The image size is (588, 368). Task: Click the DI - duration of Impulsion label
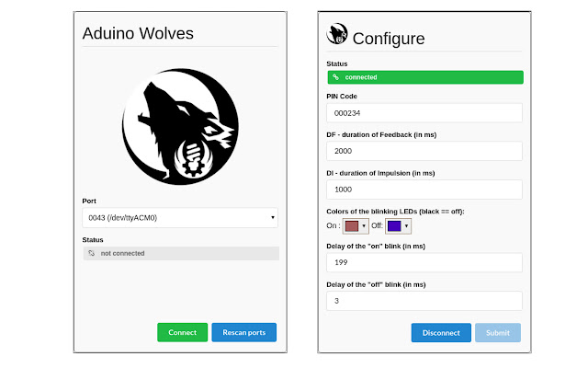point(380,174)
